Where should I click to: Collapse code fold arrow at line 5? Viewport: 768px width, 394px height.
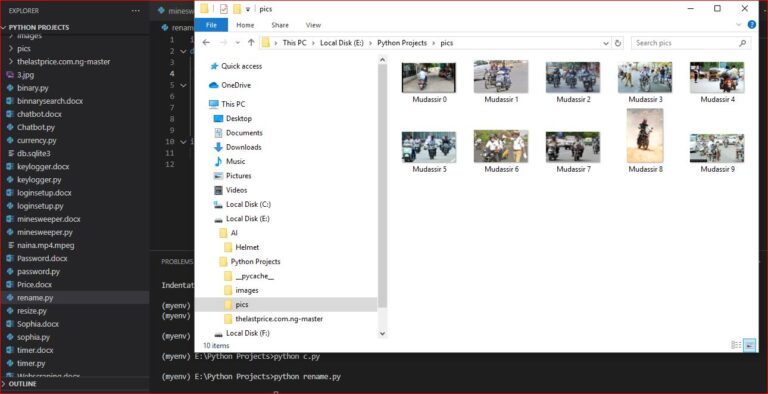183,85
